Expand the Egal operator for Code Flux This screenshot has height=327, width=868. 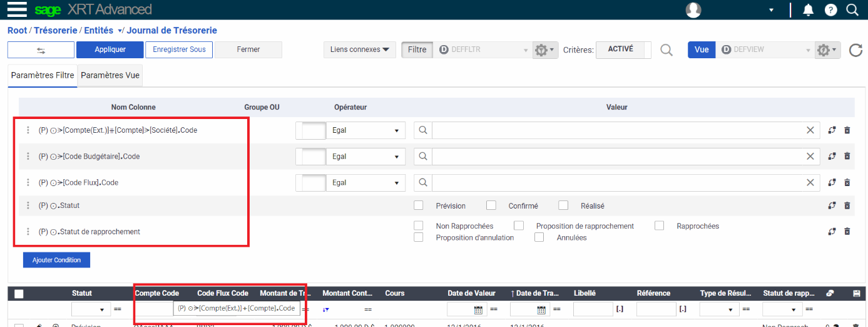365,183
